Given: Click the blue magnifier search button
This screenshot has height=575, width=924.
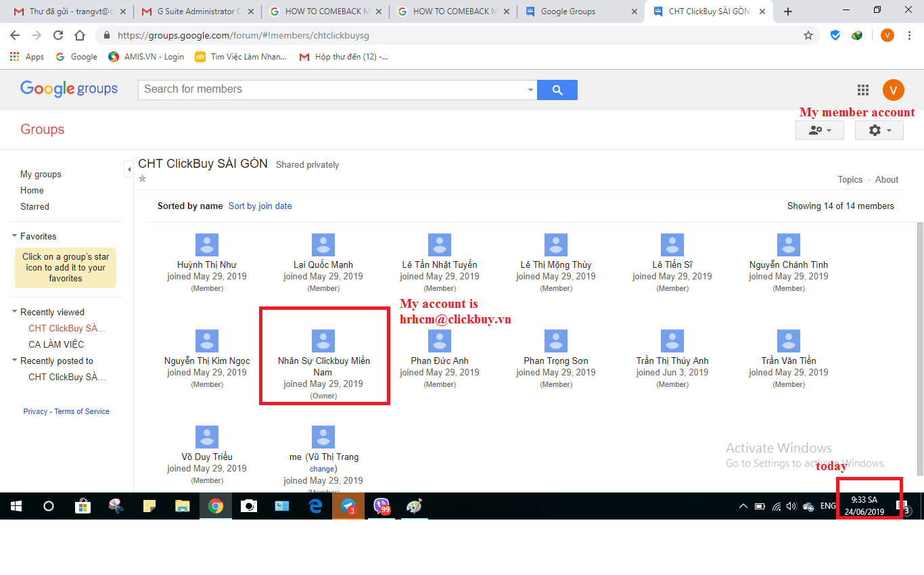Looking at the screenshot, I should point(557,90).
